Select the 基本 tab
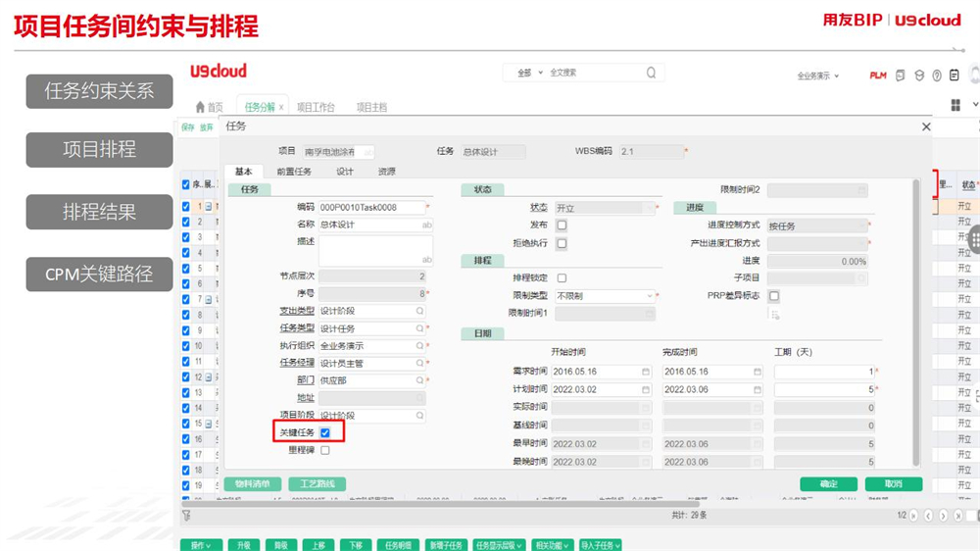Image resolution: width=980 pixels, height=551 pixels. [x=243, y=172]
